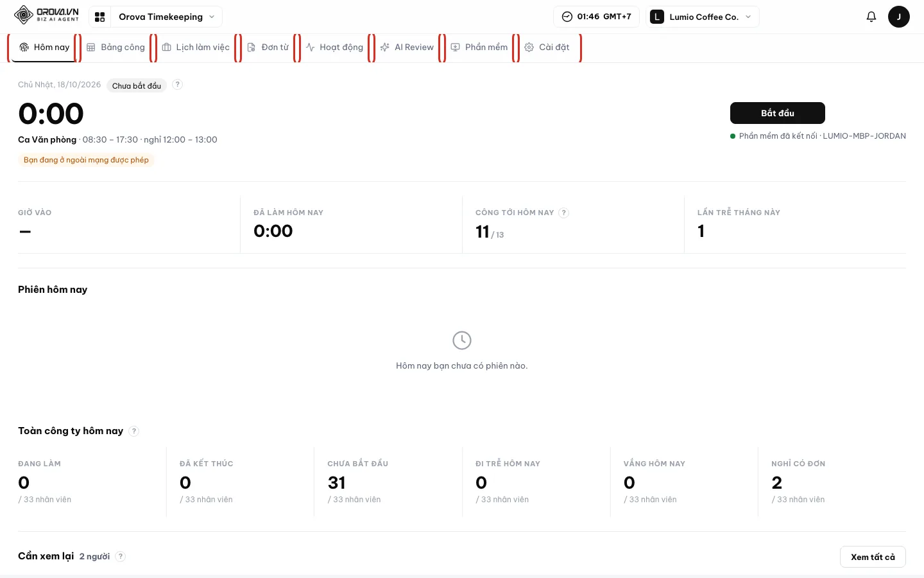Image resolution: width=924 pixels, height=578 pixels.
Task: Click the Chưa bắt đầu status badge
Action: tap(137, 85)
